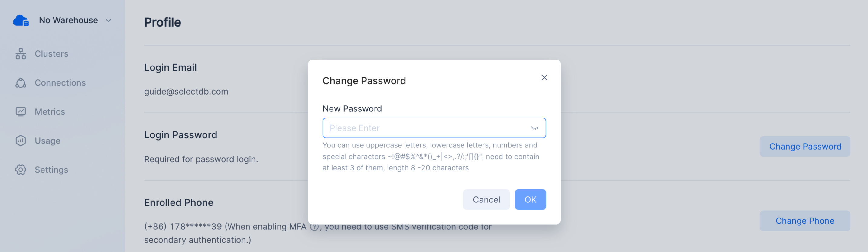This screenshot has width=868, height=252.
Task: Click the Connections sidebar icon
Action: coord(21,82)
